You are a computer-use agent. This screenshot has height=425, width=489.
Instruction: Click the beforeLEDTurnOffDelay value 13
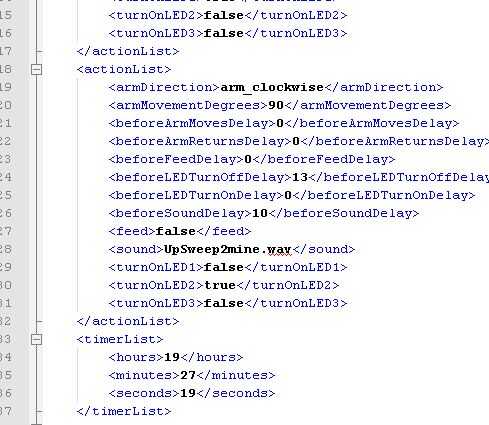coord(300,177)
